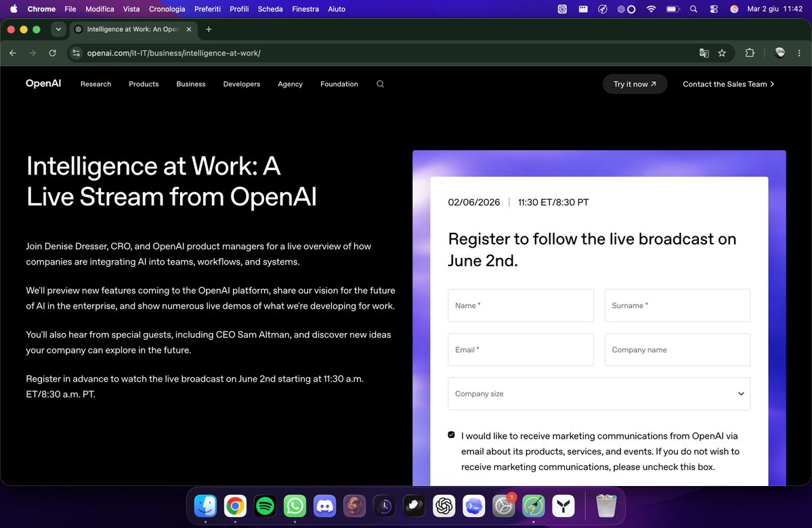Click the Company name input field
The width and height of the screenshot is (812, 528).
pos(677,349)
